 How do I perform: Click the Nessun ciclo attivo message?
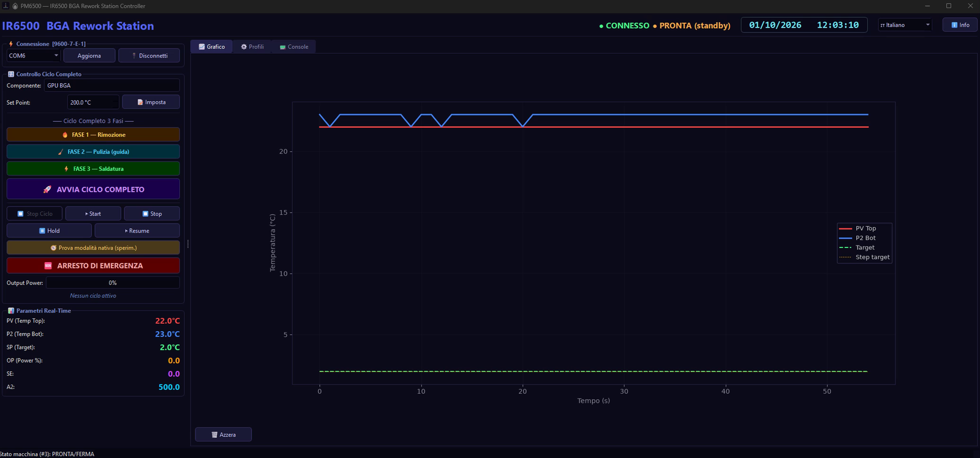93,296
